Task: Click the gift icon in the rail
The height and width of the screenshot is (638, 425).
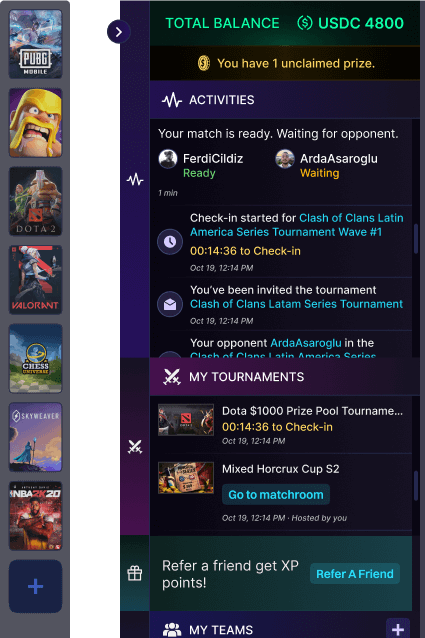Action: (x=135, y=573)
